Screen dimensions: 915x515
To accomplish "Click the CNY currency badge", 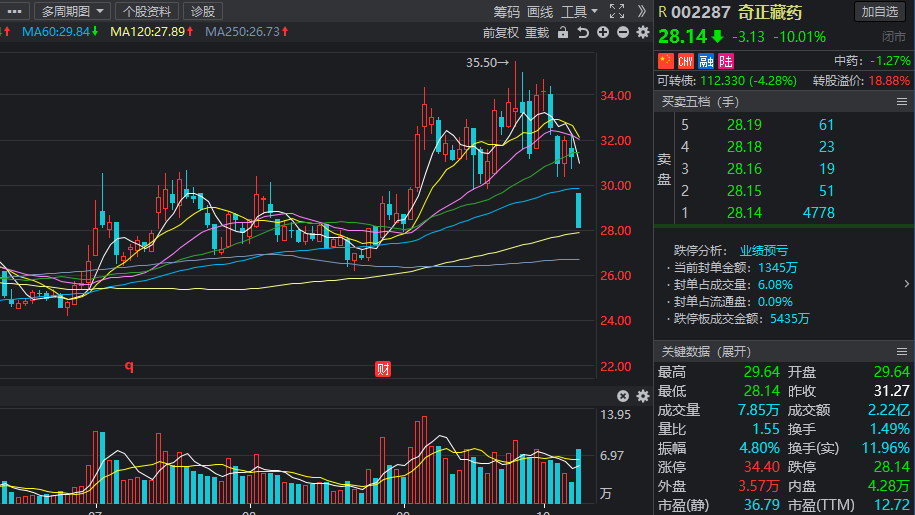I will click(x=686, y=61).
